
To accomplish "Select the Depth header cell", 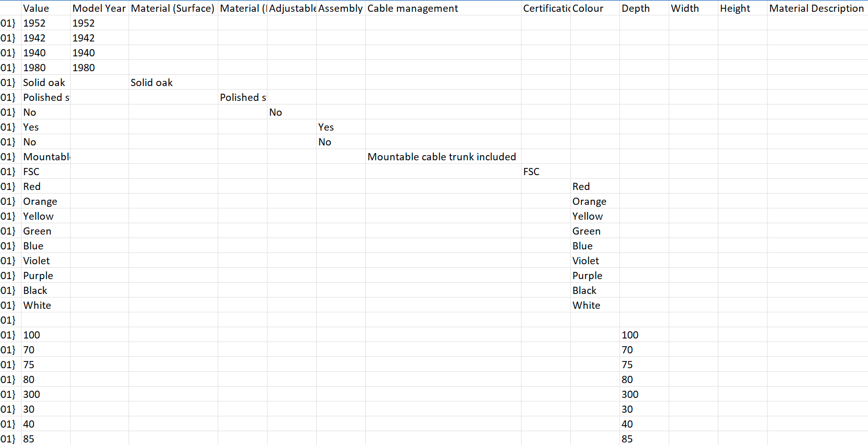I will click(x=644, y=8).
